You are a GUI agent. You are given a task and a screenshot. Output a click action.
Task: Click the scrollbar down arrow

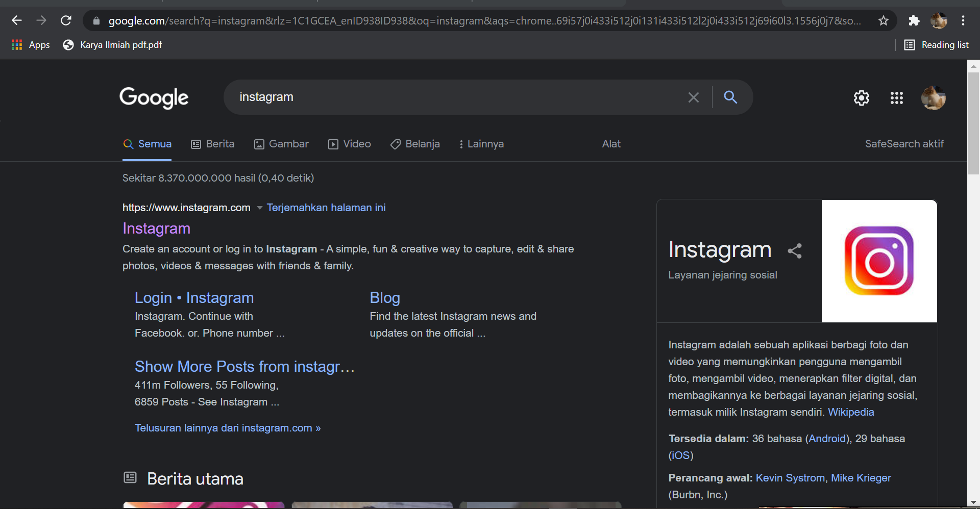click(x=973, y=503)
